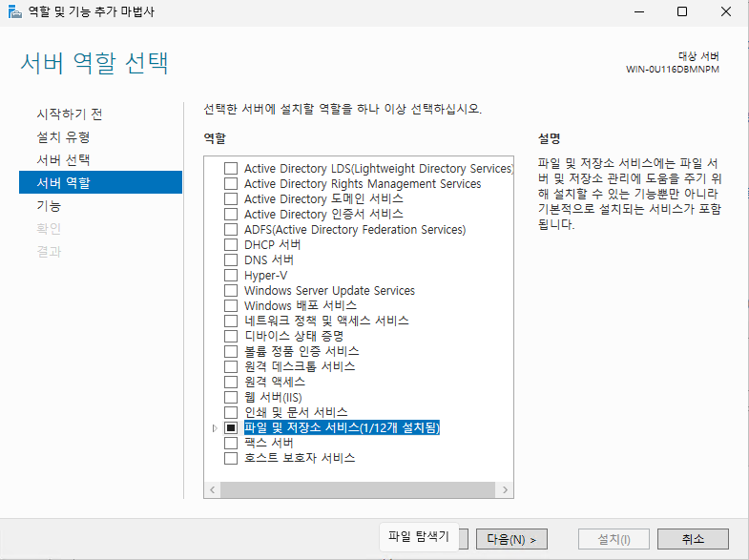
Task: Click the roles list right scroll arrow
Action: [x=505, y=489]
